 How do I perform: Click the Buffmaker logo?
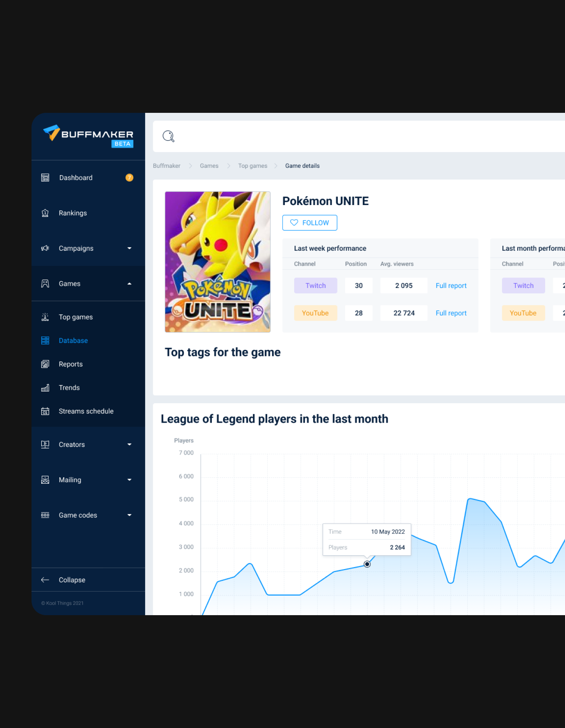tap(88, 136)
